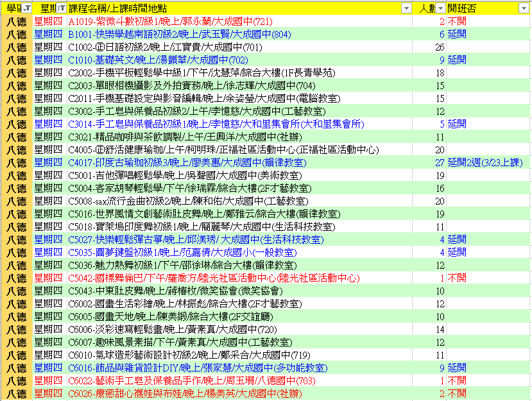Expand the 課程名稱/上課時間地點 filter dropdown
The image size is (532, 401).
406,8
